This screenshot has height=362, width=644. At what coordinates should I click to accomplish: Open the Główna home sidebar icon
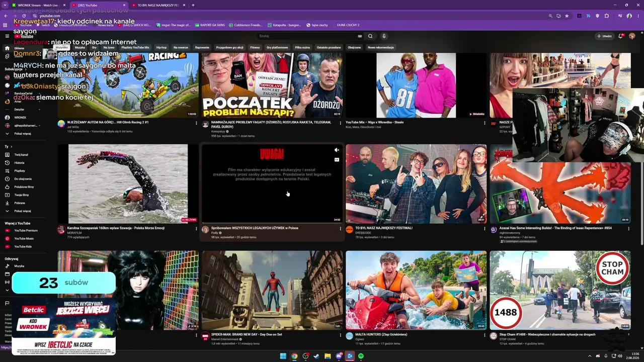click(7, 48)
